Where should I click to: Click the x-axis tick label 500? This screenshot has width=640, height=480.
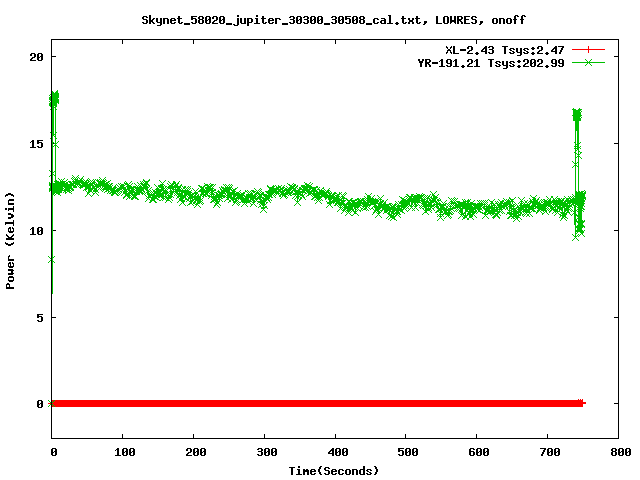pos(408,452)
